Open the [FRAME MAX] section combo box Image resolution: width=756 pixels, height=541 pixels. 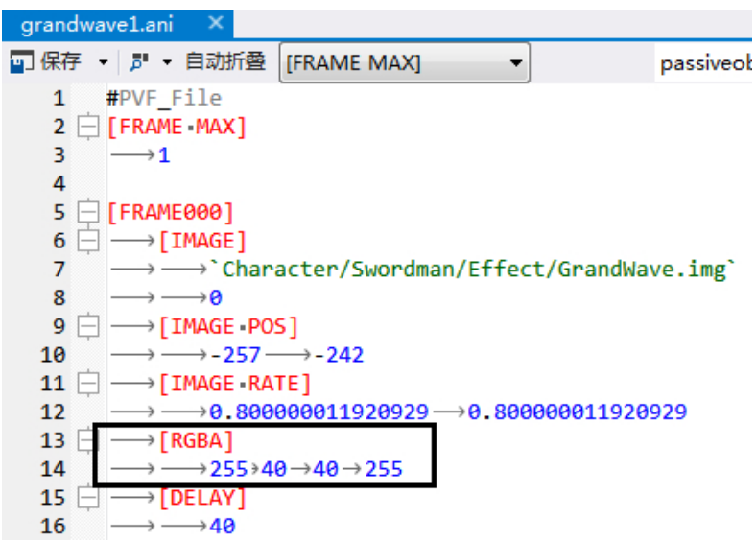[x=404, y=63]
